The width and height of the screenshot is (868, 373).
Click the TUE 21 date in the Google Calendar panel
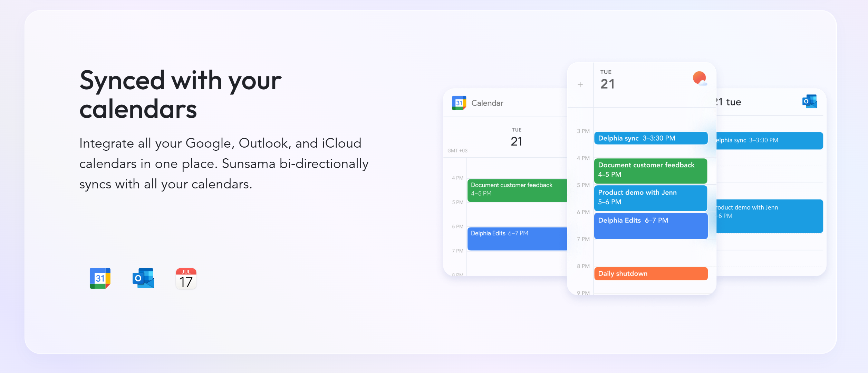(517, 137)
